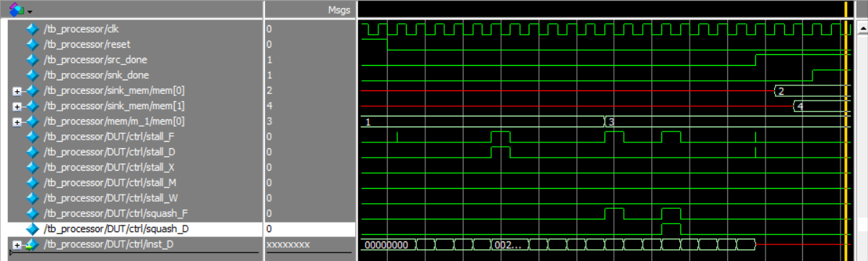Click the squash_F signal diamond icon

tap(32, 213)
